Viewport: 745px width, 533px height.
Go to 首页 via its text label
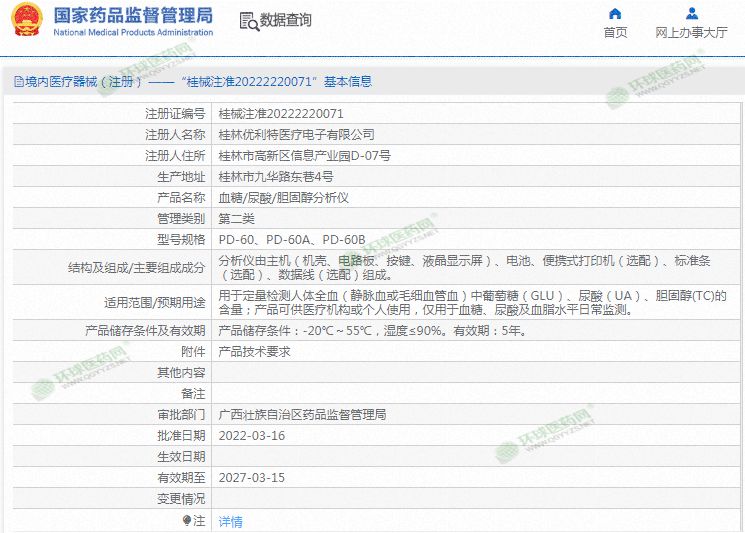(615, 33)
